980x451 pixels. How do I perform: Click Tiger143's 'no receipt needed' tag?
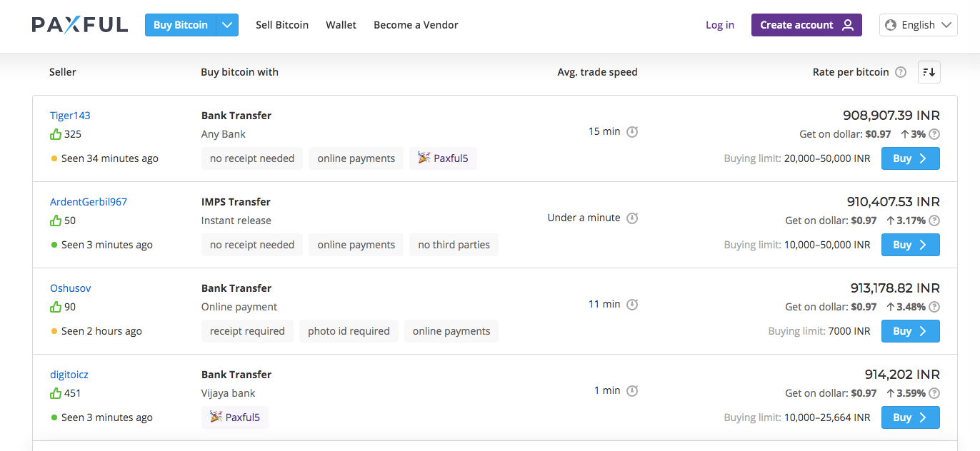coord(252,158)
